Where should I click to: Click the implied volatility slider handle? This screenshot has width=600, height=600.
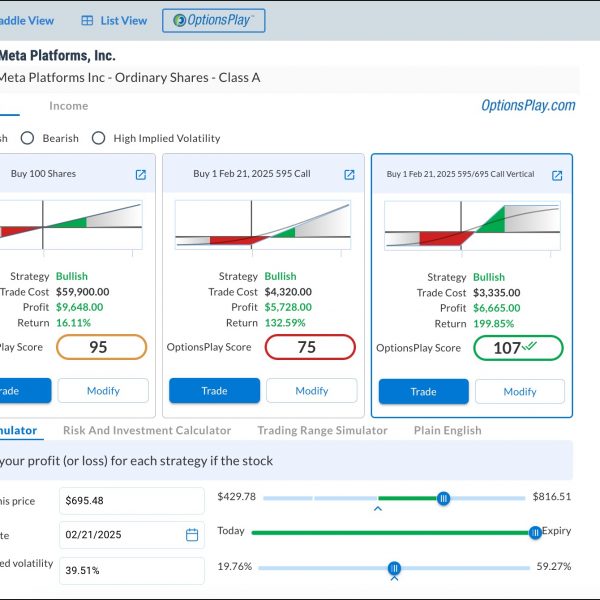pyautogui.click(x=394, y=568)
